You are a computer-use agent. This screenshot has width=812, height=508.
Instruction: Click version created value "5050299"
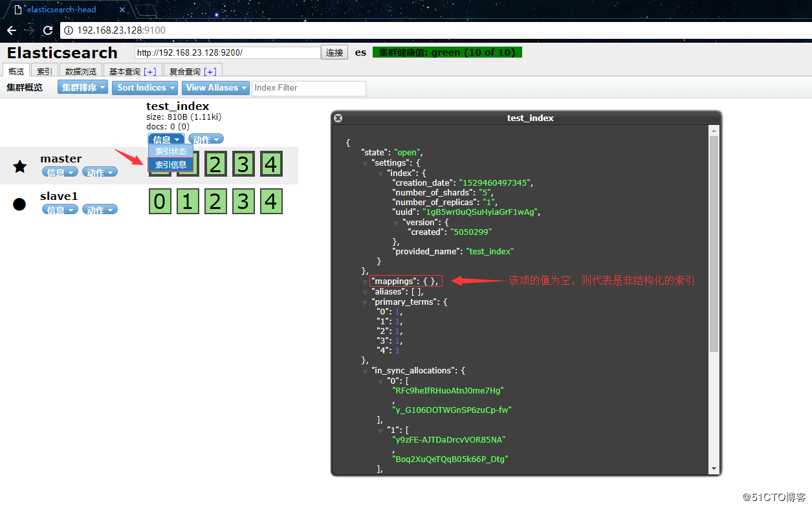pyautogui.click(x=472, y=232)
